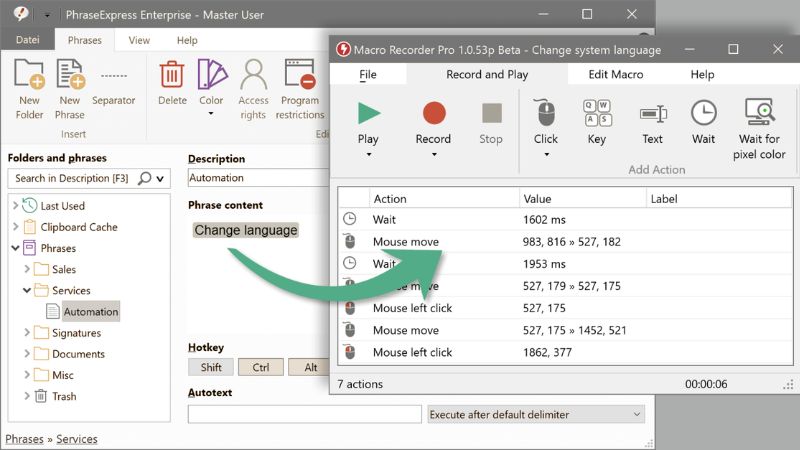Click Macro Recorder Pro title bar logo

pyautogui.click(x=343, y=49)
